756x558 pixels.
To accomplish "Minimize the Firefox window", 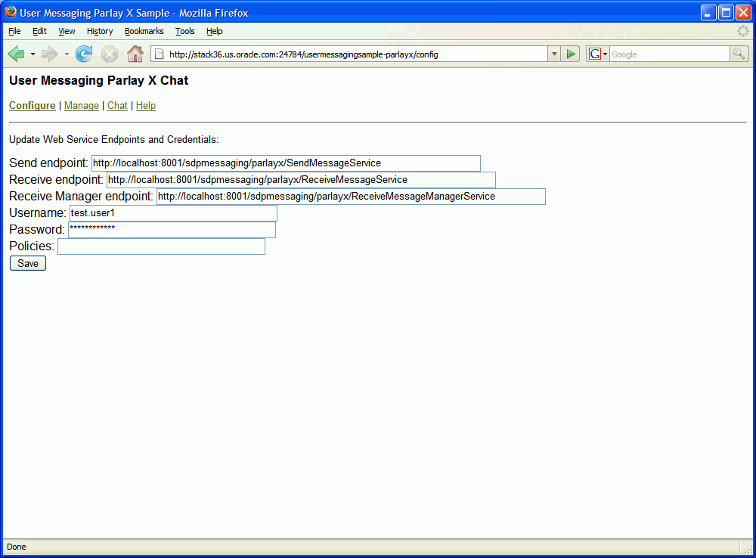I will [x=708, y=13].
